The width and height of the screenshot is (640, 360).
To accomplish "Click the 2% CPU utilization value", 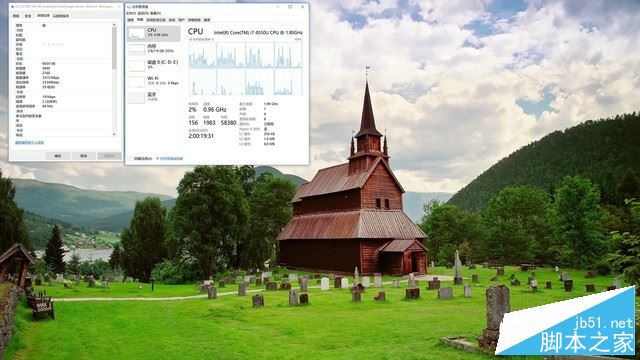I will tap(192, 110).
